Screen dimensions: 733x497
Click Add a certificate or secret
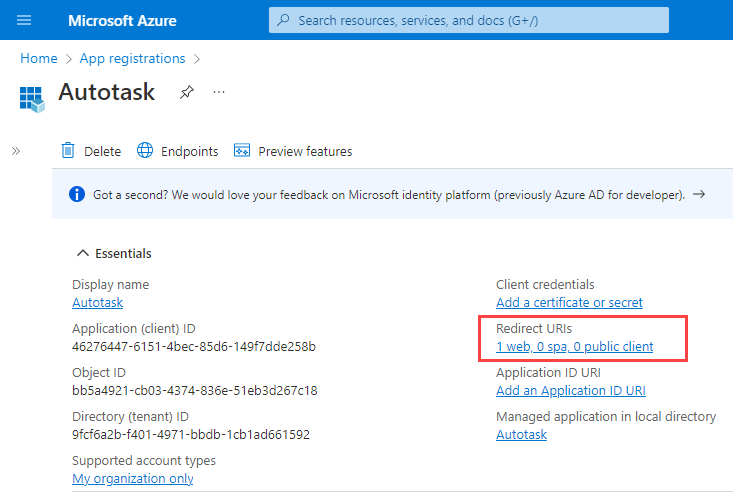tap(569, 303)
